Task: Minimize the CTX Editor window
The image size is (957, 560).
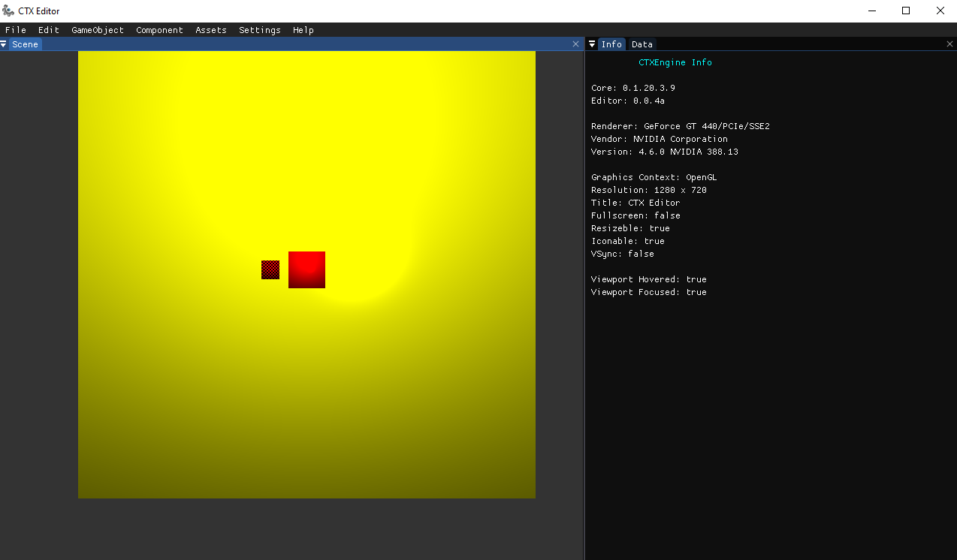Action: (872, 11)
